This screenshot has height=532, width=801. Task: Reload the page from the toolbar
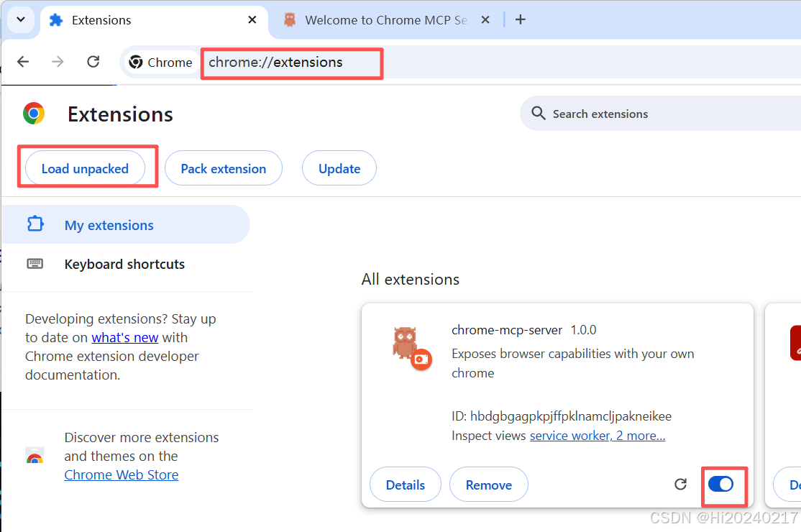93,62
